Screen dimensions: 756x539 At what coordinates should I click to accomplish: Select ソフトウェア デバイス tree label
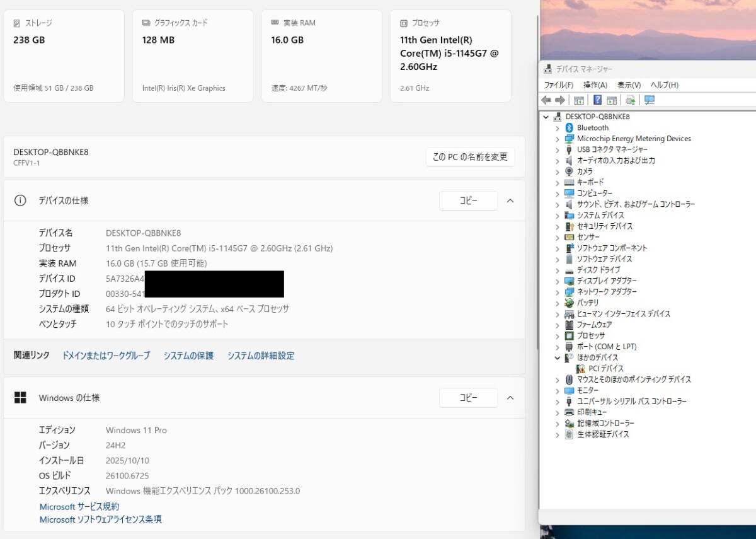pos(605,259)
